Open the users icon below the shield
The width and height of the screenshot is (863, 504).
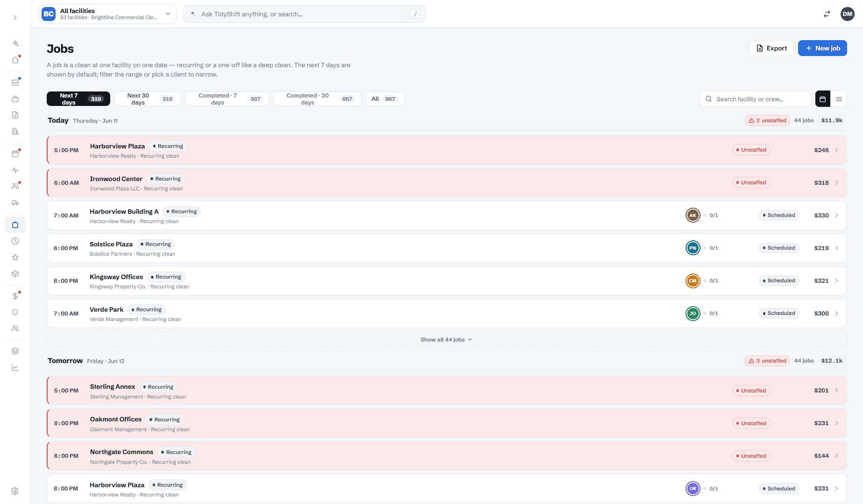[15, 329]
